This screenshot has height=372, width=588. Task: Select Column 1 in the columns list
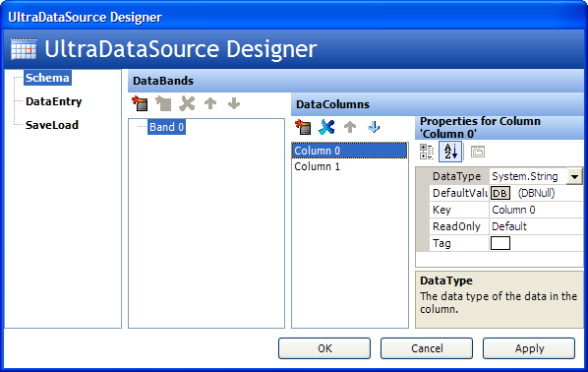click(x=349, y=166)
